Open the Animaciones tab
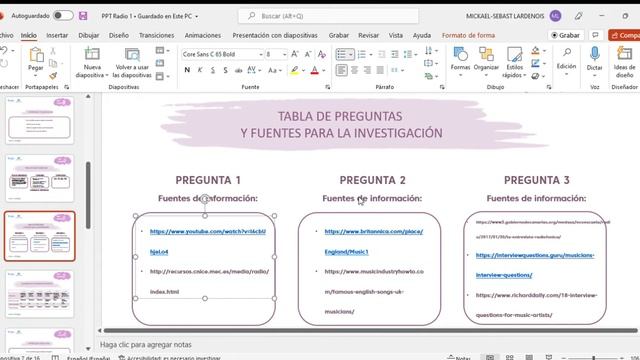640x360 pixels. 203,36
